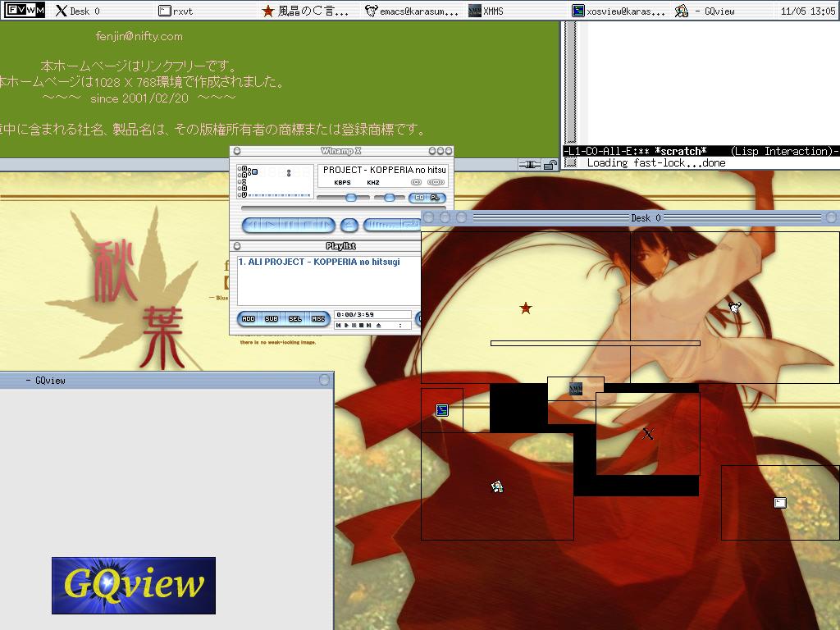Click the Playlist window menu button
This screenshot has width=840, height=630.
click(x=237, y=246)
